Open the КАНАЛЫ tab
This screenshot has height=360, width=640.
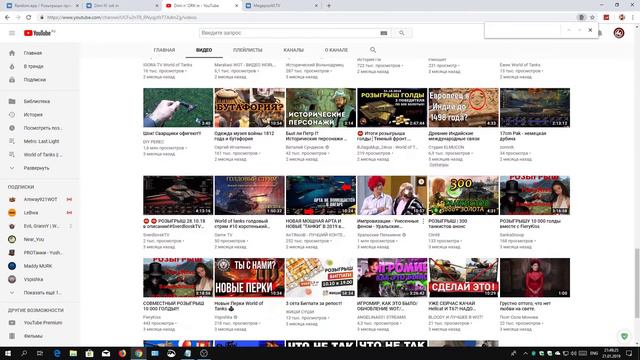pos(293,50)
